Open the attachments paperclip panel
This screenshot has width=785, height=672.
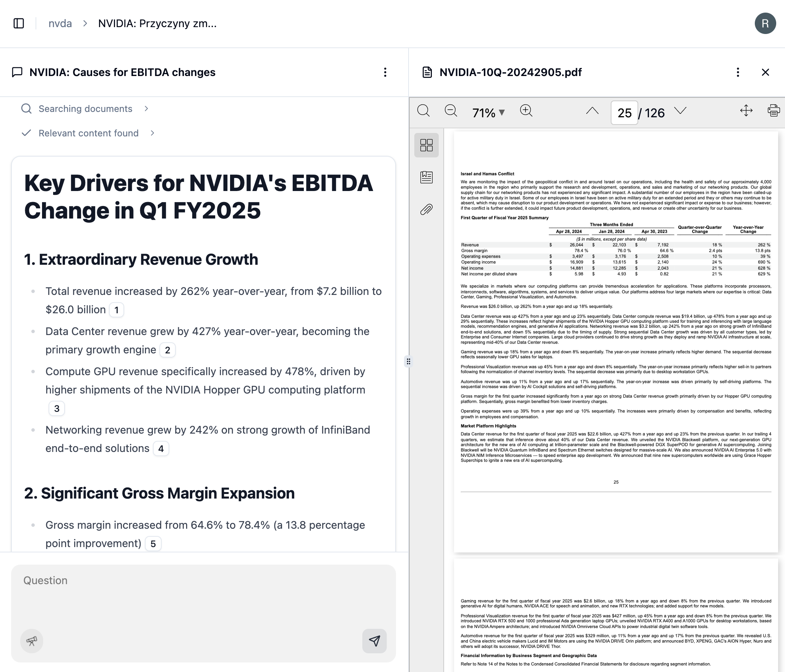point(426,209)
